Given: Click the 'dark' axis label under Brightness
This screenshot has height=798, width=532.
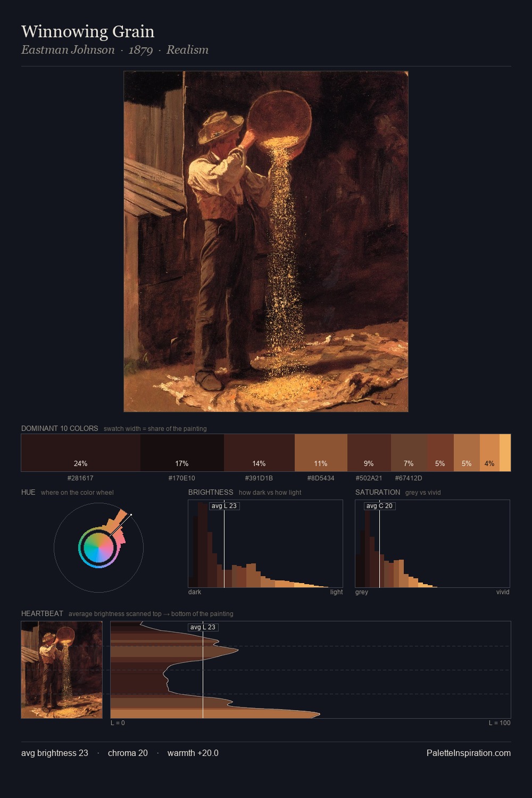Looking at the screenshot, I should pos(195,592).
